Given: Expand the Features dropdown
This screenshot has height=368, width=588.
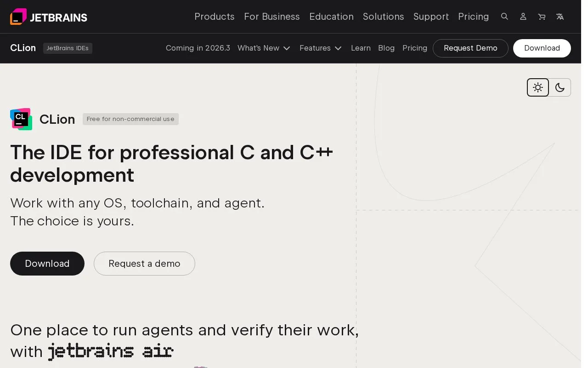Looking at the screenshot, I should tap(321, 48).
